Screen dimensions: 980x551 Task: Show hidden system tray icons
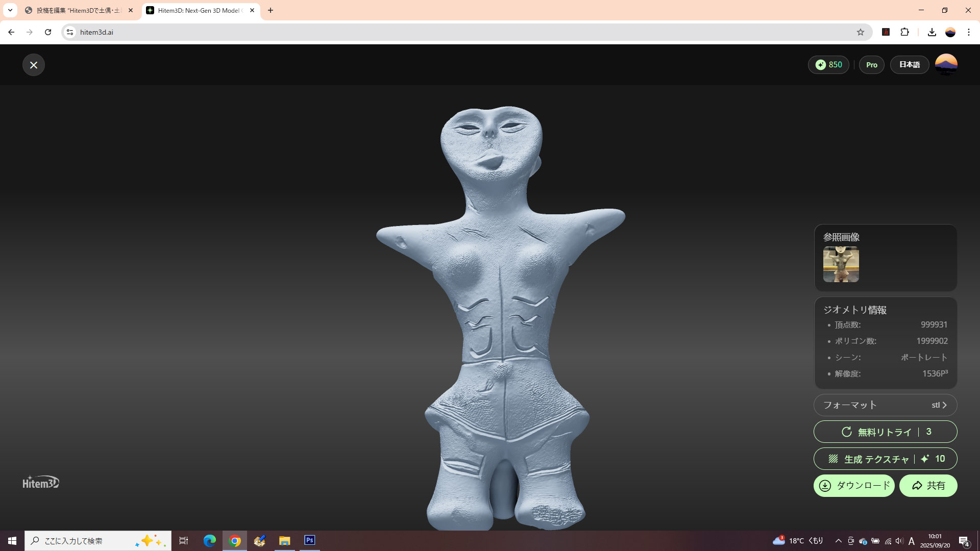[838, 541]
